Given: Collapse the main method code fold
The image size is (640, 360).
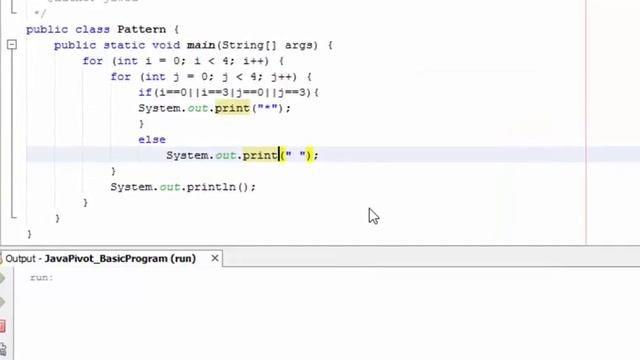Looking at the screenshot, I should (12, 44).
